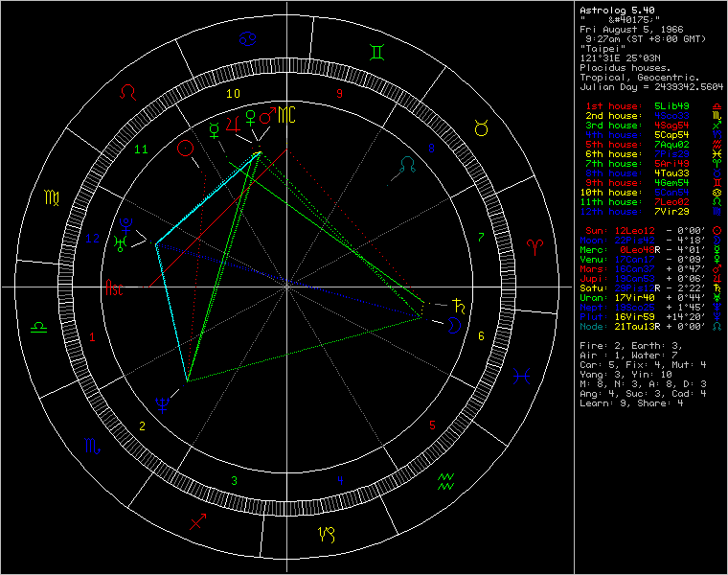Click the Venus glyph in the chart
The image size is (728, 575).
coord(250,118)
